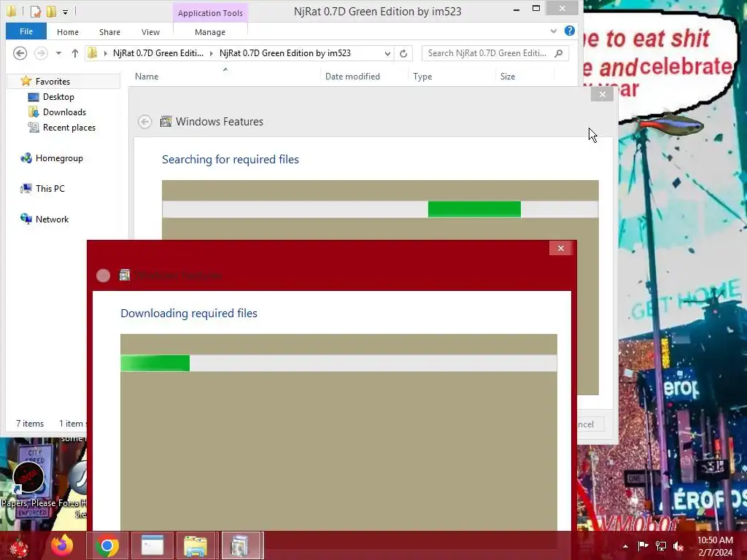Open Papers, Please desktop shortcut

pyautogui.click(x=28, y=483)
